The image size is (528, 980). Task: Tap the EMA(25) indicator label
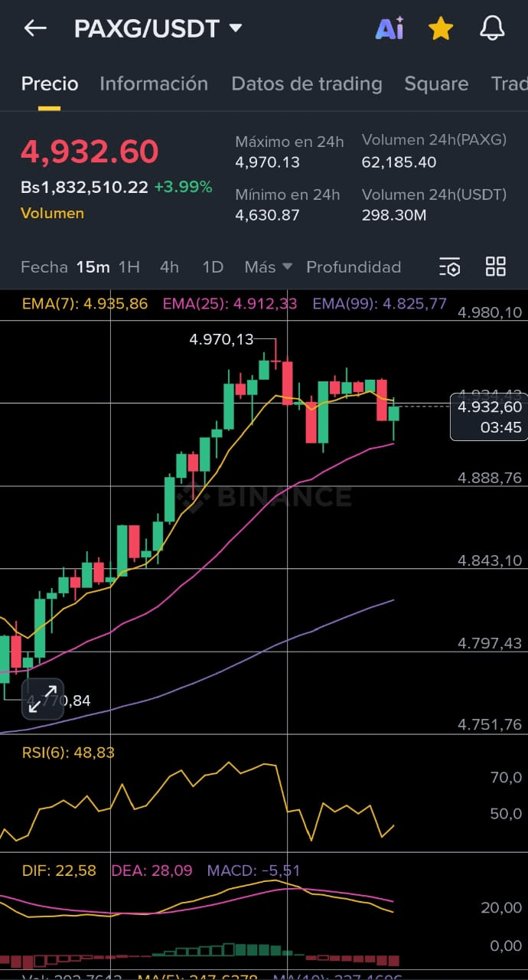point(230,303)
